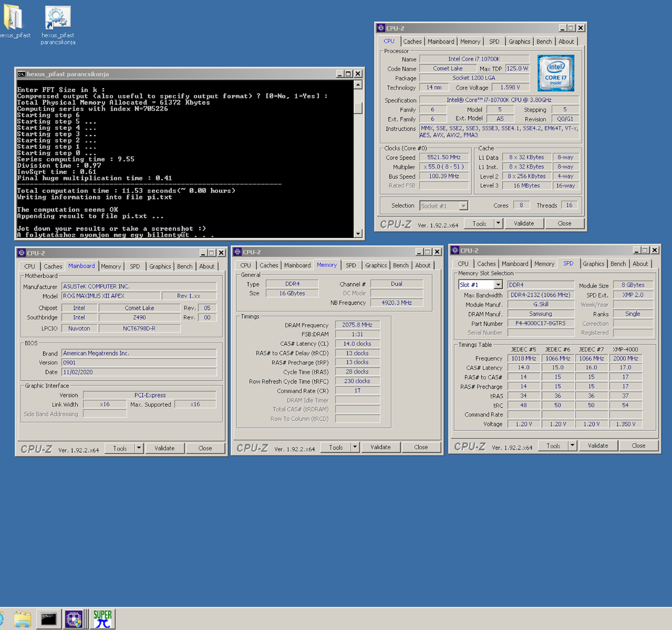Click CPU-Z icon in taskbar
This screenshot has height=630, width=672.
(74, 619)
